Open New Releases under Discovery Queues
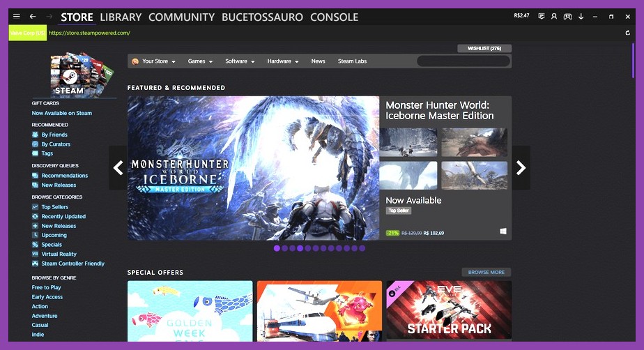Image resolution: width=644 pixels, height=350 pixels. [x=59, y=185]
